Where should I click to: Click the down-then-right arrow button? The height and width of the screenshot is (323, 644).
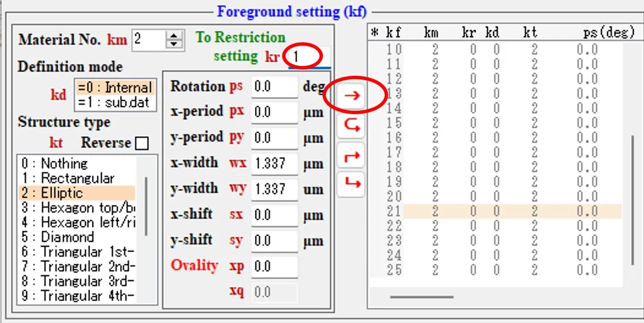tap(351, 184)
